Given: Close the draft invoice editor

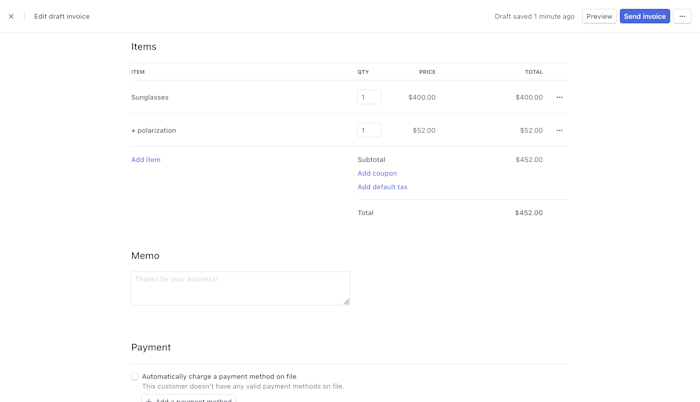Looking at the screenshot, I should coord(11,16).
